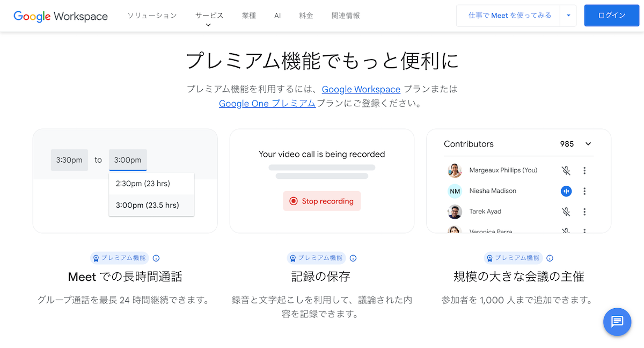644x348 pixels.
Task: Click the info icon beside 記録の保存 badge
Action: point(353,258)
